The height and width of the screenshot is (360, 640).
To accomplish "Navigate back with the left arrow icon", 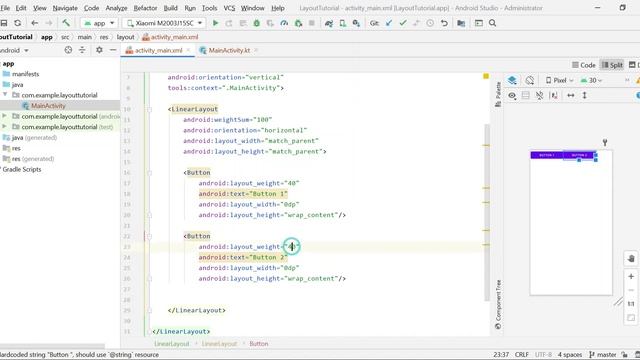I will click(34, 23).
